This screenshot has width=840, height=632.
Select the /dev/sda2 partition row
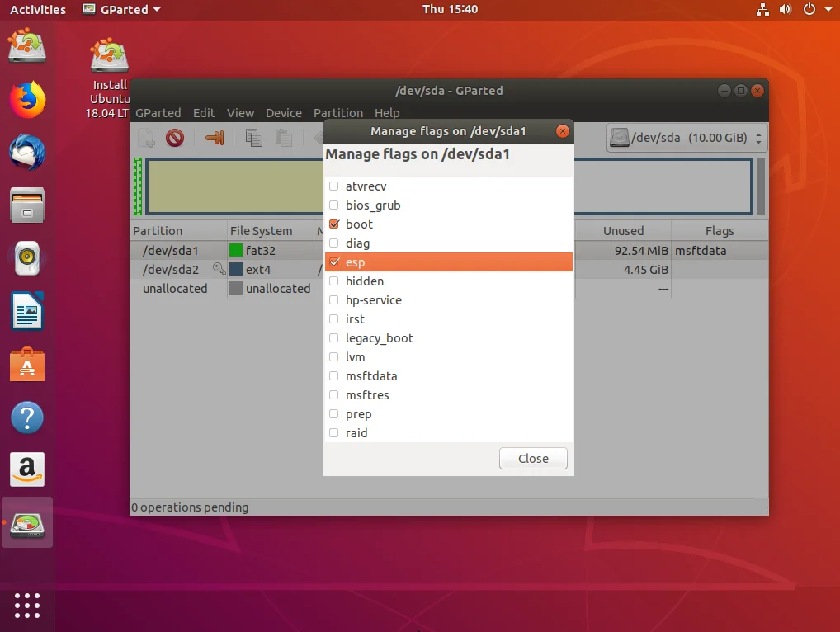point(171,270)
